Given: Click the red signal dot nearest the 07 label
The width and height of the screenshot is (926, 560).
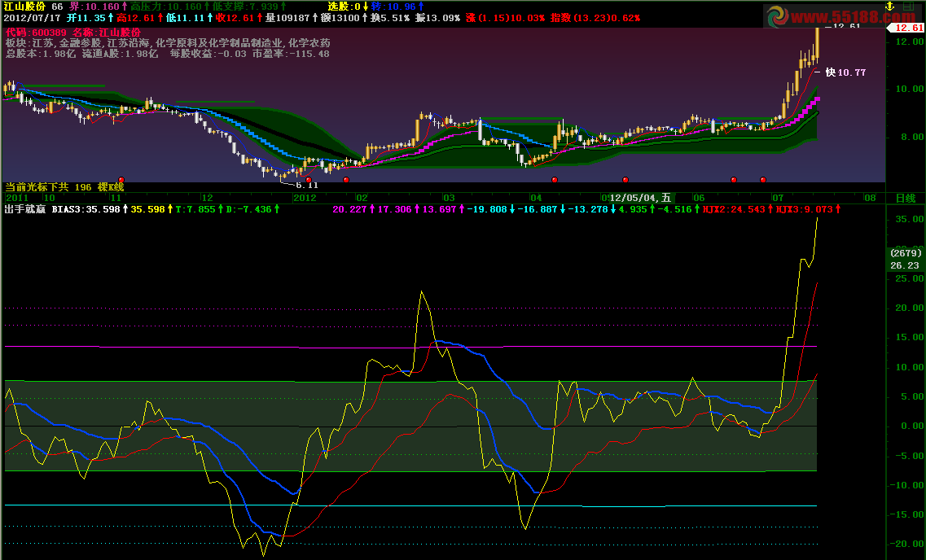Looking at the screenshot, I should click(x=763, y=179).
